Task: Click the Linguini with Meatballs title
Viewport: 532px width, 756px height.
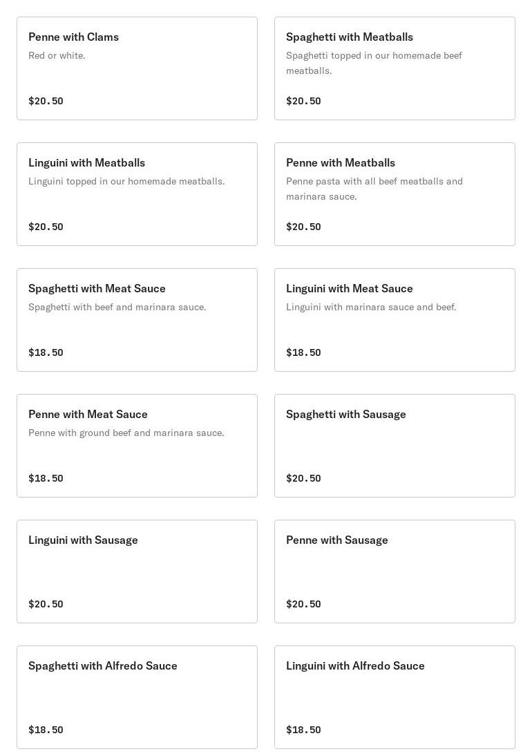Action: coord(86,163)
